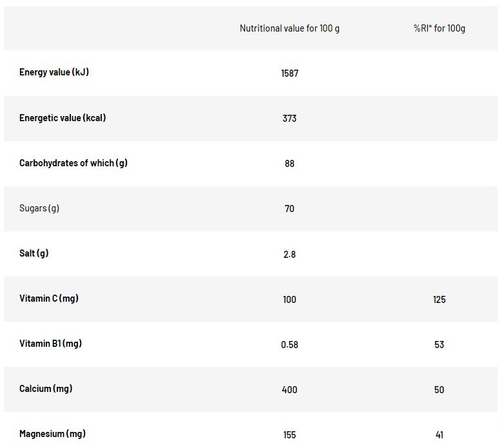Select the 'Magnesium (mg)' row label
The width and height of the screenshot is (502, 448).
pos(52,434)
